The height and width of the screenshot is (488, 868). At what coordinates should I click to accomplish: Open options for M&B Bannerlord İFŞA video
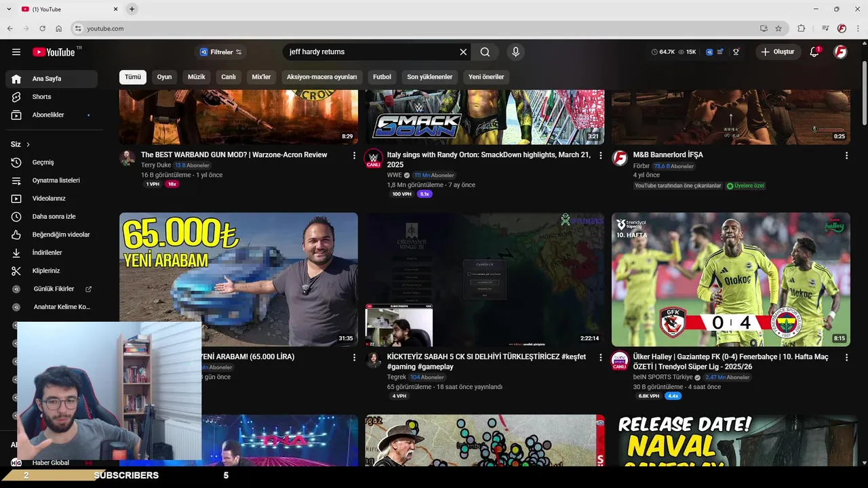846,155
